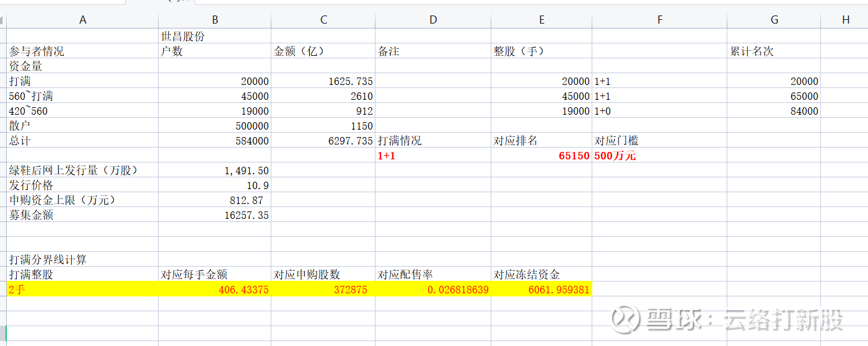
Task: Click the highlighted 0.026818639 cell
Action: click(433, 289)
